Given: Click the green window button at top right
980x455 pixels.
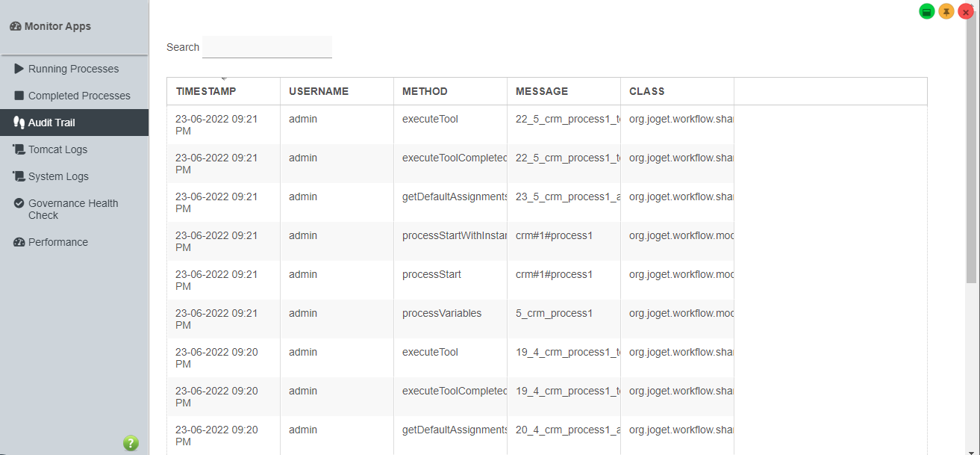Looking at the screenshot, I should tap(927, 12).
